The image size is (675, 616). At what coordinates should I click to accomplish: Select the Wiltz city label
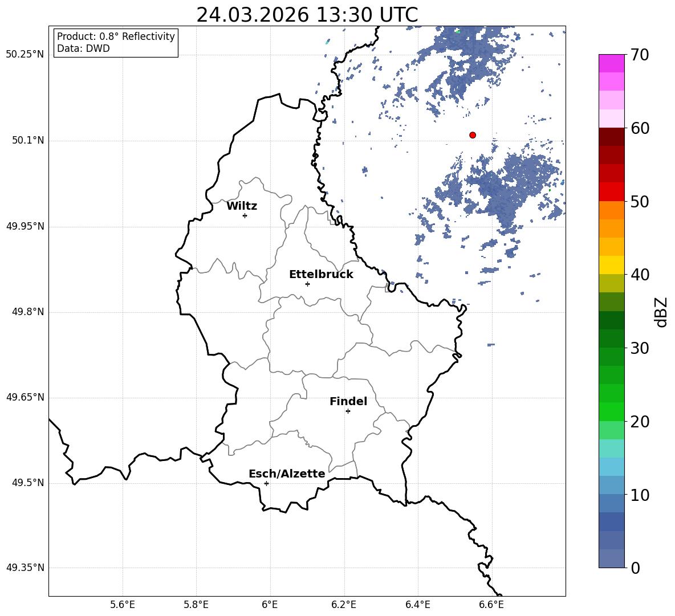tap(242, 206)
